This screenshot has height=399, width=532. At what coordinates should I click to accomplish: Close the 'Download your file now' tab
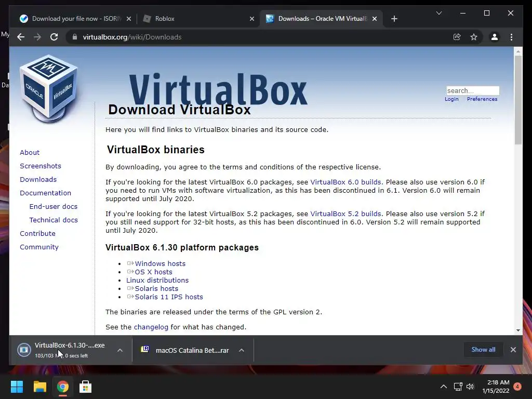tap(129, 19)
